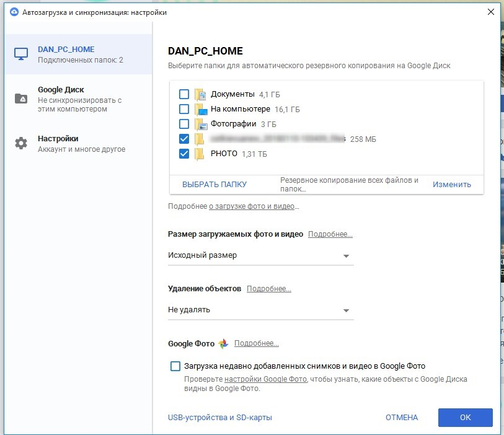Click the Google Фото pinwheel icon
The height and width of the screenshot is (435, 504).
point(223,343)
